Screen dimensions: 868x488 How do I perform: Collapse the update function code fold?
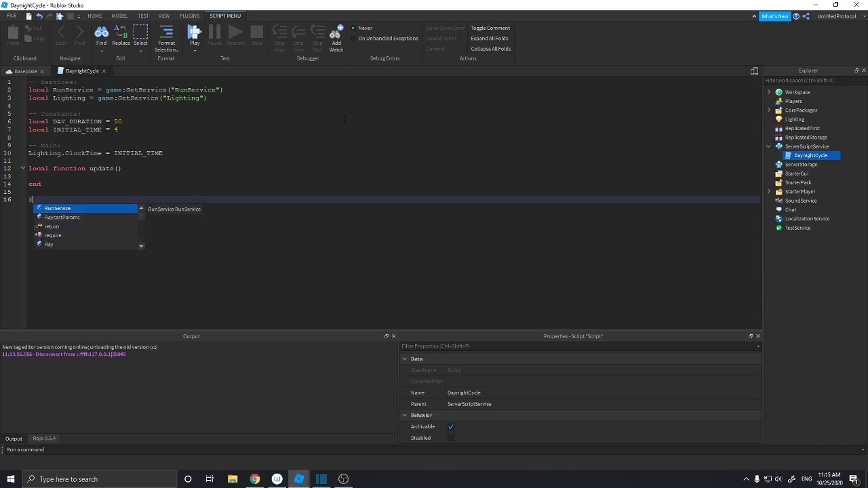[22, 168]
